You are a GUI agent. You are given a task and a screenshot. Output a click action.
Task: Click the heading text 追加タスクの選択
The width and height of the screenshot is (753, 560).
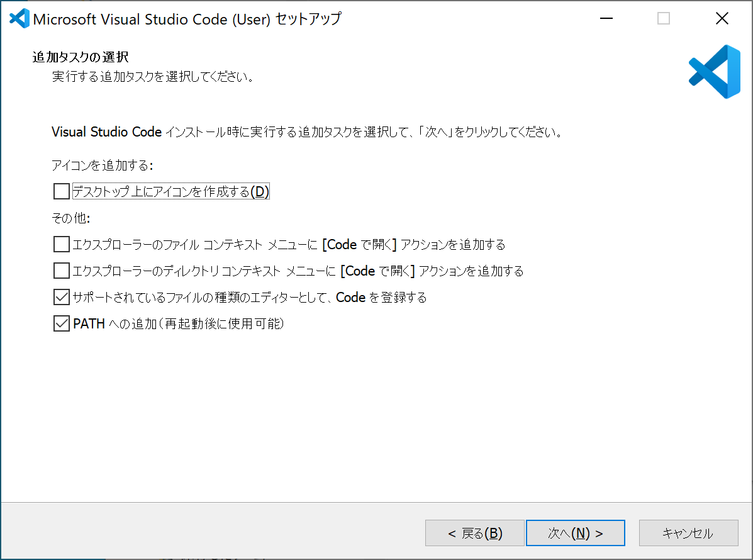(80, 57)
